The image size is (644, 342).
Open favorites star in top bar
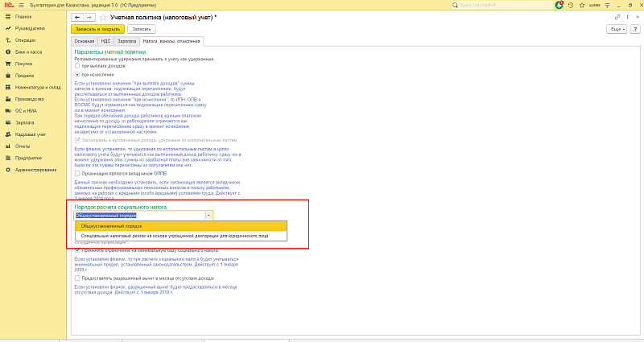[580, 5]
